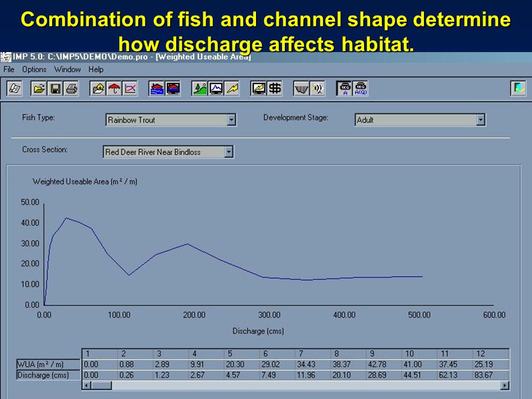Select WUA cell value 34.43
The width and height of the screenshot is (532, 399).
click(x=313, y=365)
